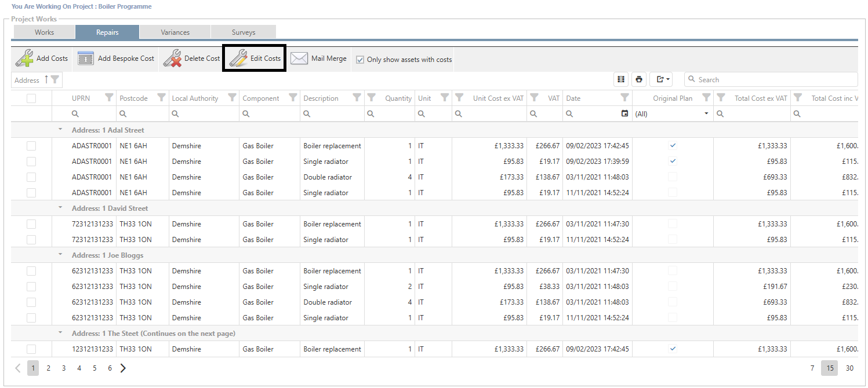Open the column chooser icon
This screenshot has width=868, height=388.
[x=621, y=79]
